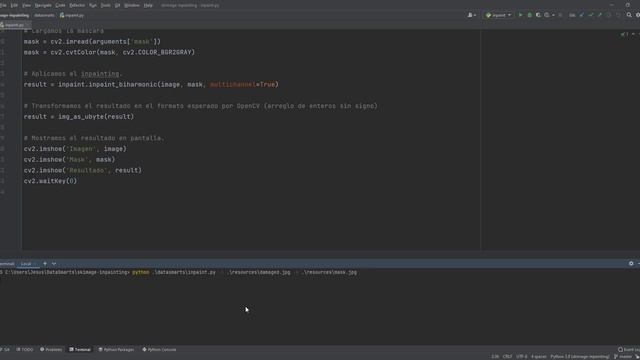Viewport: 640px width, 360px height.
Task: Change the CRLF line separator setting
Action: pos(507,357)
